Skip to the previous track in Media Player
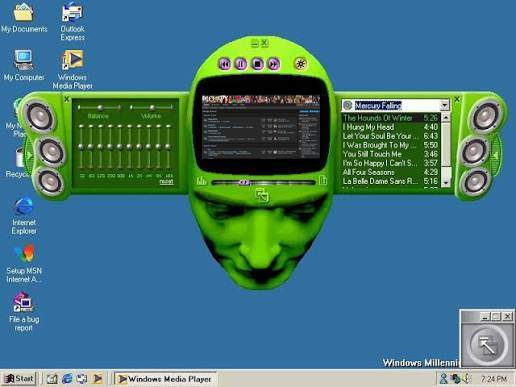The height and width of the screenshot is (387, 516). click(225, 64)
